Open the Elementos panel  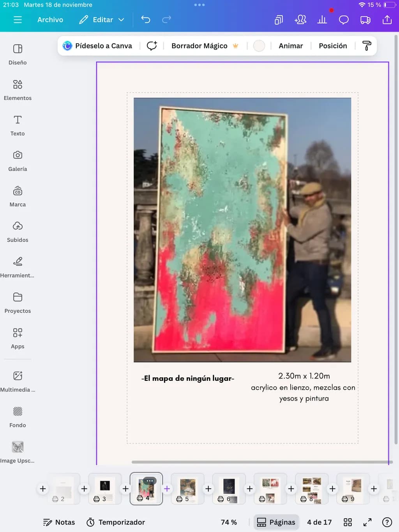click(18, 90)
